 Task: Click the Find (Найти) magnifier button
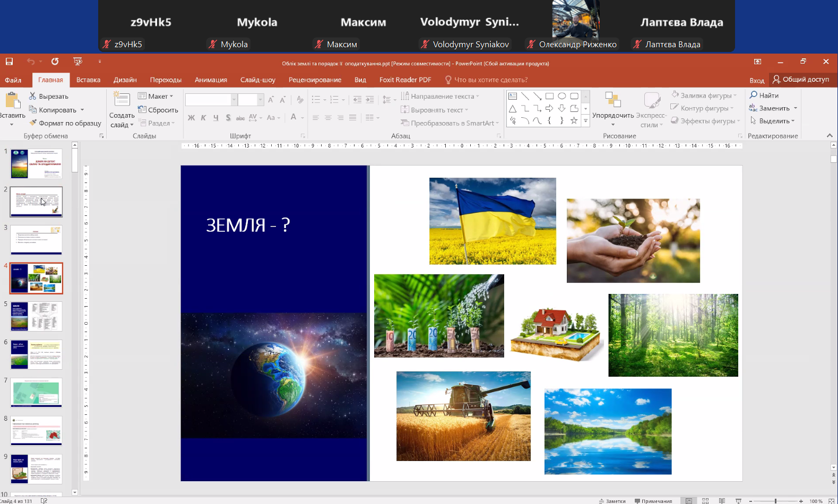click(764, 95)
